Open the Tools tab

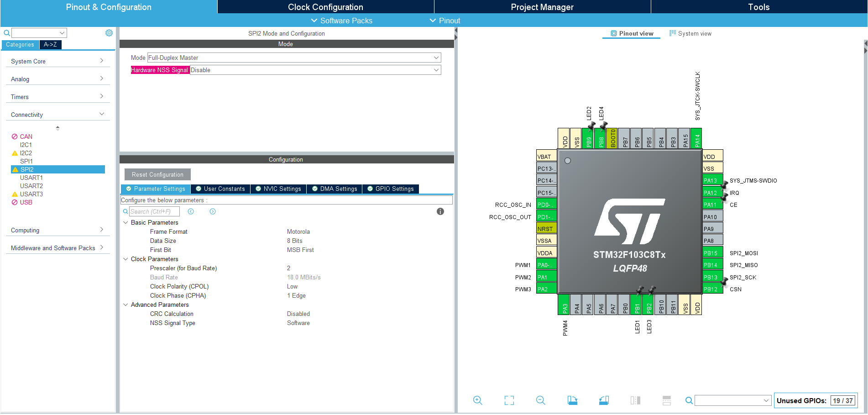pos(759,7)
